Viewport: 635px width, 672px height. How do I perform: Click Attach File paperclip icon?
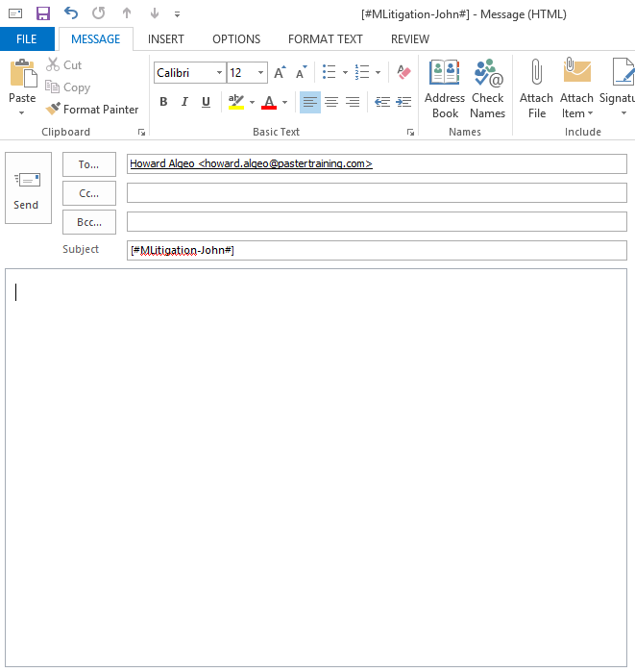536,89
